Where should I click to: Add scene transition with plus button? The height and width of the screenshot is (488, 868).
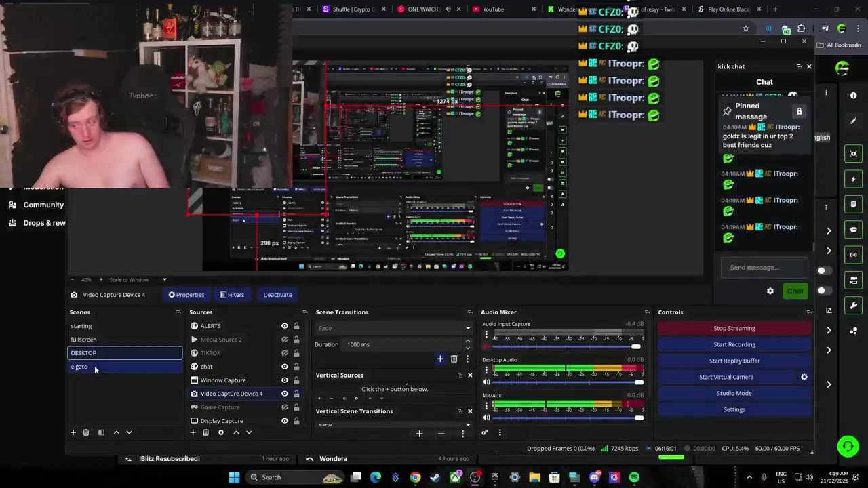440,359
